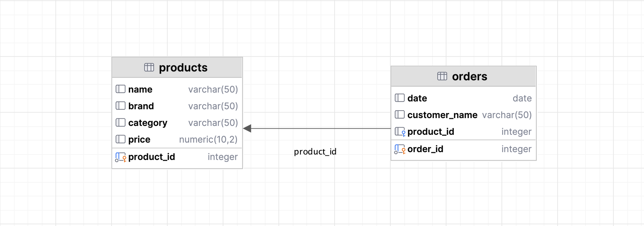Click the product_id relationship label
The height and width of the screenshot is (226, 644).
click(315, 151)
